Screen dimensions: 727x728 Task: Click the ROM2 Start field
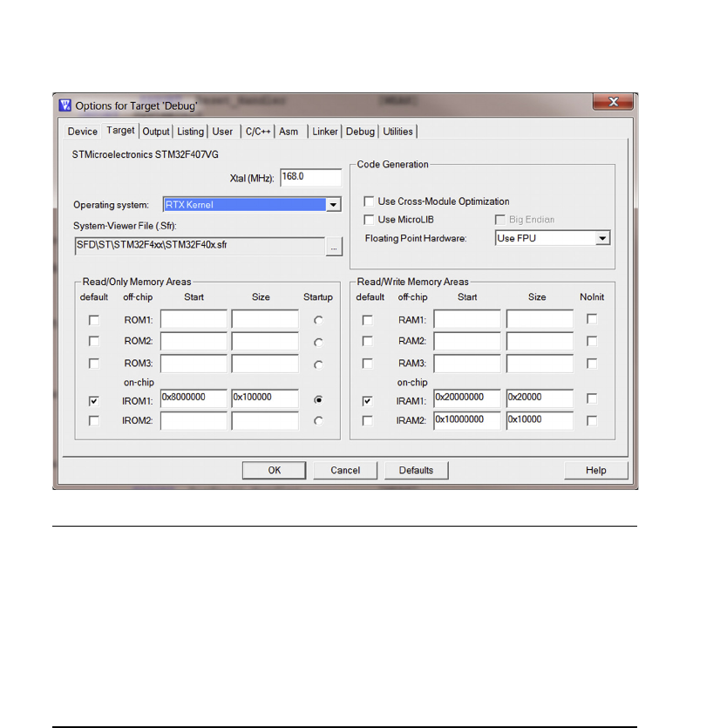(x=194, y=341)
